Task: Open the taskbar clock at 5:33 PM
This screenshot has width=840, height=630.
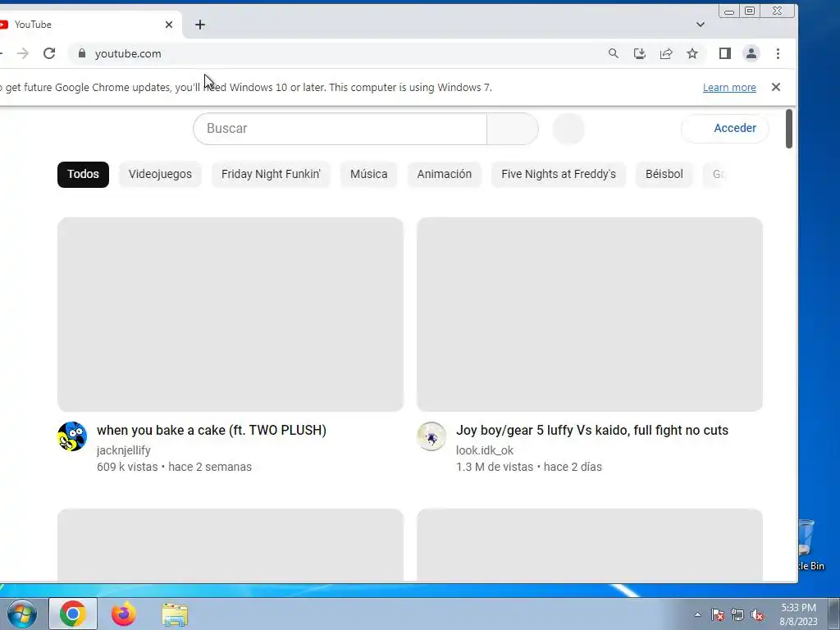Action: pyautogui.click(x=798, y=614)
